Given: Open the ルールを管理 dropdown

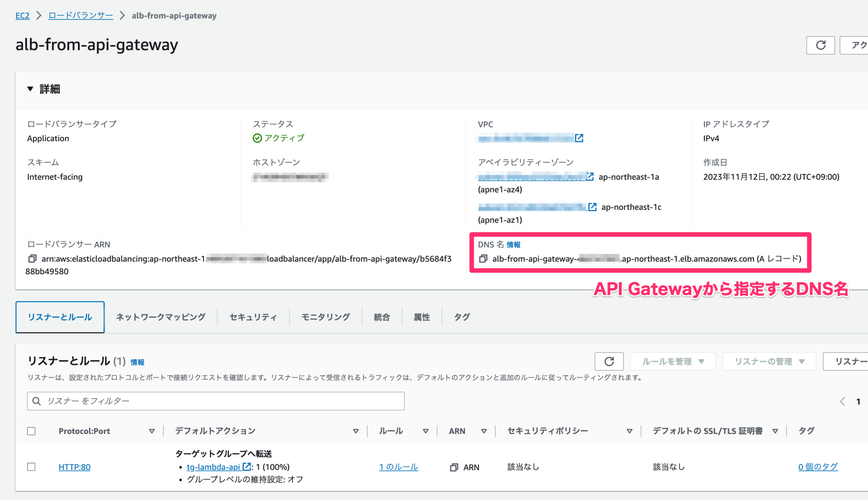Looking at the screenshot, I should click(672, 361).
